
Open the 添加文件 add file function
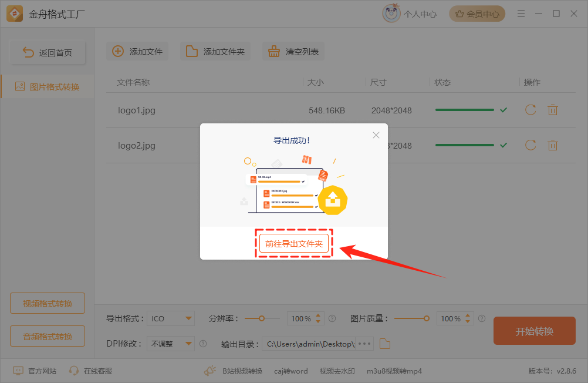[137, 51]
